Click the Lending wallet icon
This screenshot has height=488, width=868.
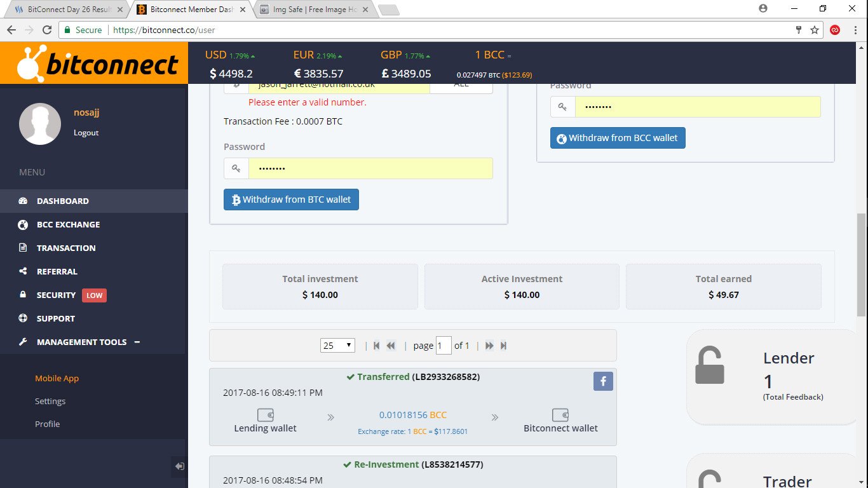point(266,415)
